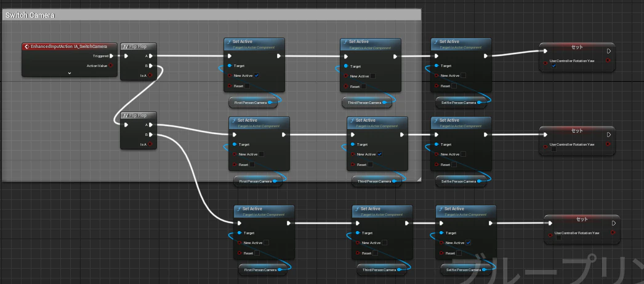Viewport: 644px width, 284px height.
Task: Uncheck New Active on bottom-row SelfiePersonCamera Set Active
Action: pos(469,243)
